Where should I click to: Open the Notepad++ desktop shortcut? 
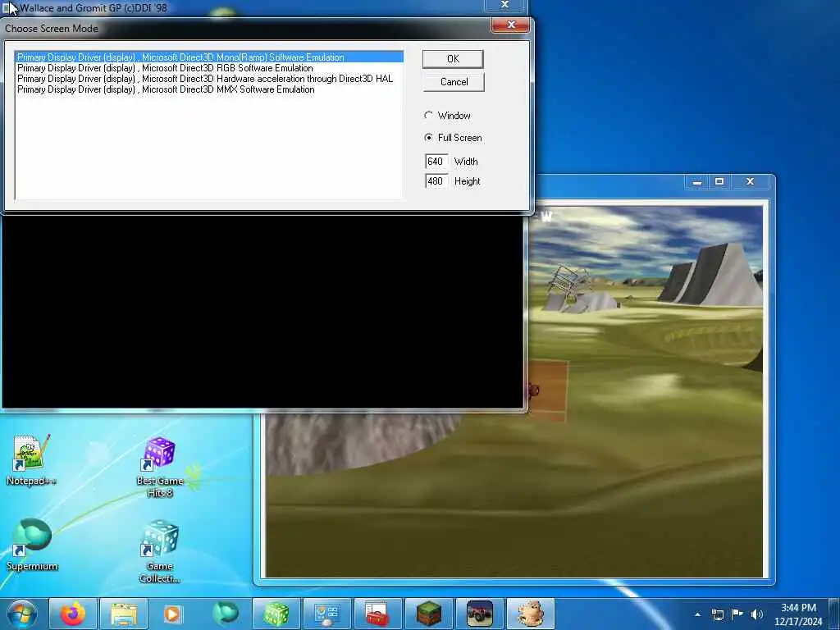click(31, 460)
